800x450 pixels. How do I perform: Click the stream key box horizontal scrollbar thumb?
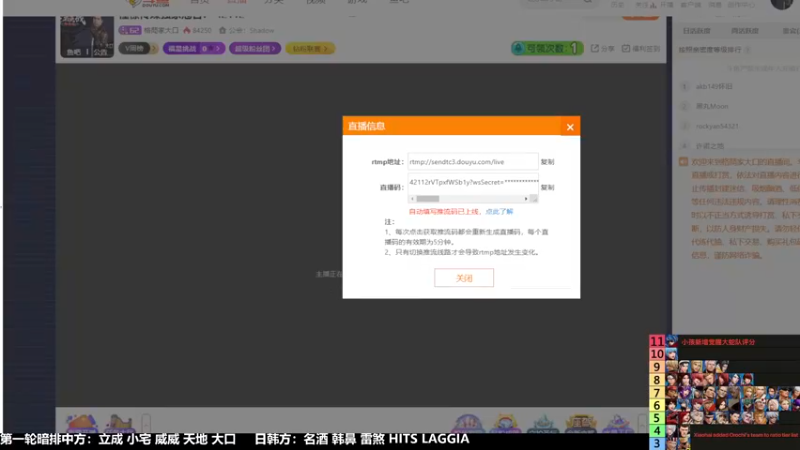pos(428,199)
